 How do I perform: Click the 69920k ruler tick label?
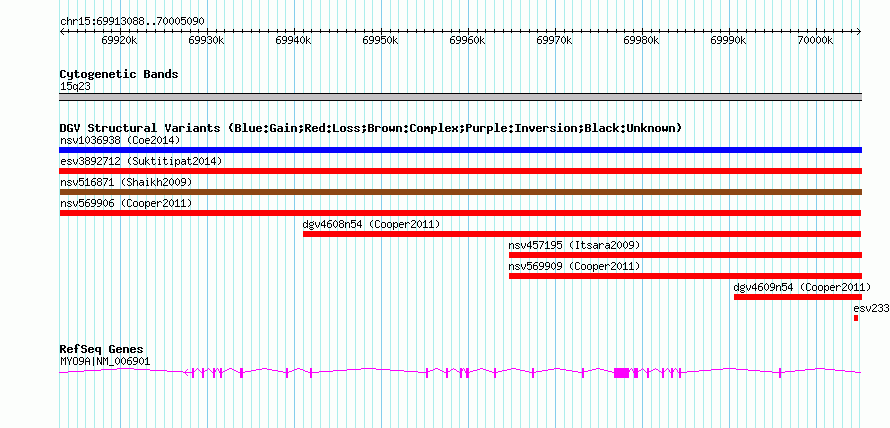(119, 40)
